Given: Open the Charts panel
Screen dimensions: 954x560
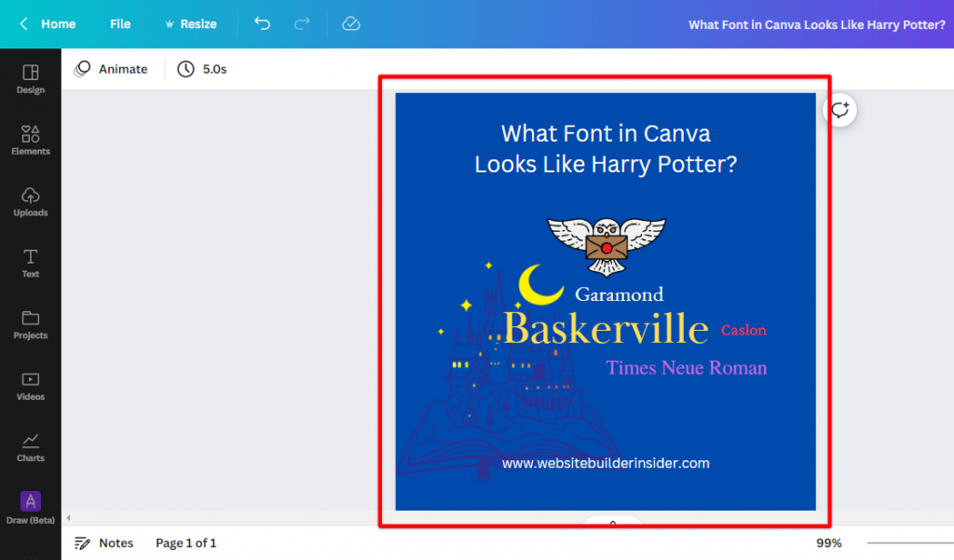Looking at the screenshot, I should pyautogui.click(x=30, y=447).
